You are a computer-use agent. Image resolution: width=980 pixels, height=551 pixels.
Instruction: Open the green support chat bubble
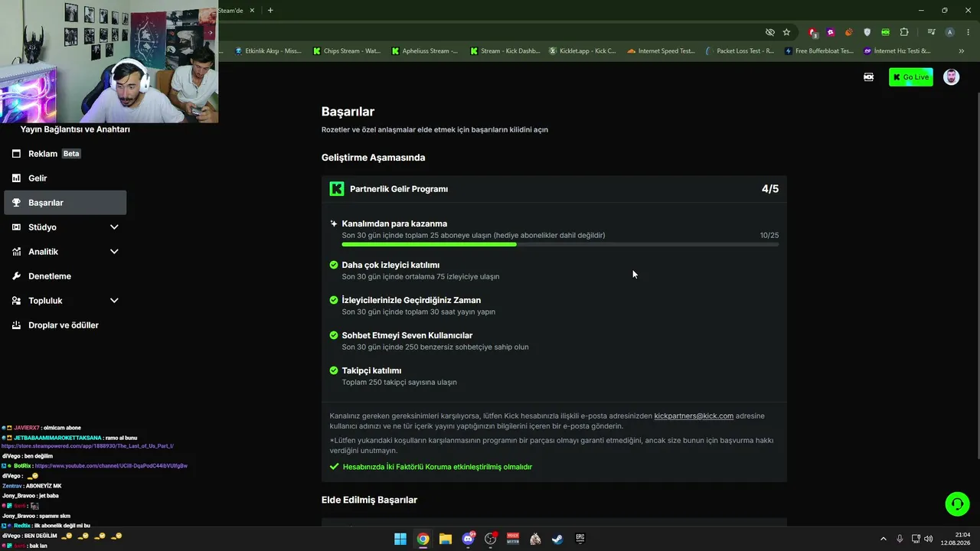pyautogui.click(x=957, y=504)
